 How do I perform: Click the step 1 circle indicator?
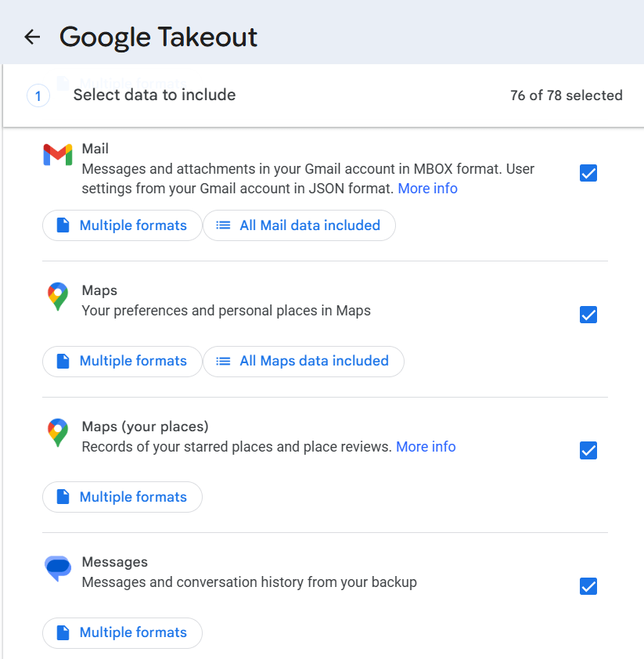(x=38, y=95)
